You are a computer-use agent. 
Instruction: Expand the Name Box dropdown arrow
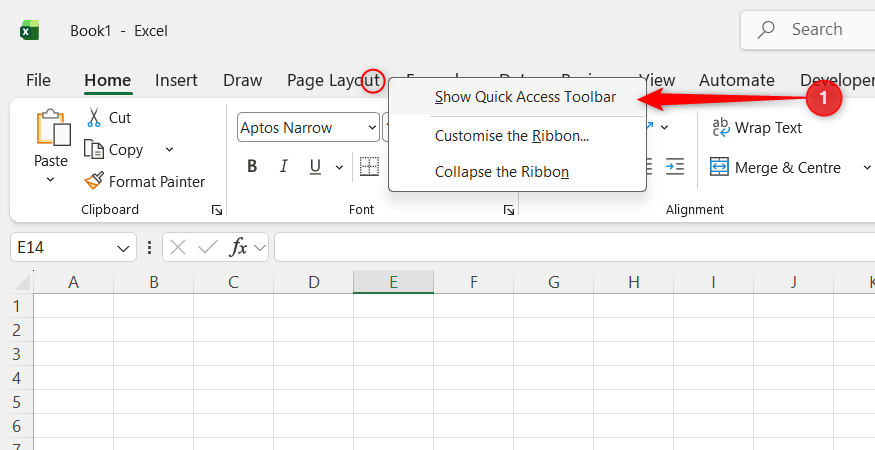pyautogui.click(x=123, y=248)
